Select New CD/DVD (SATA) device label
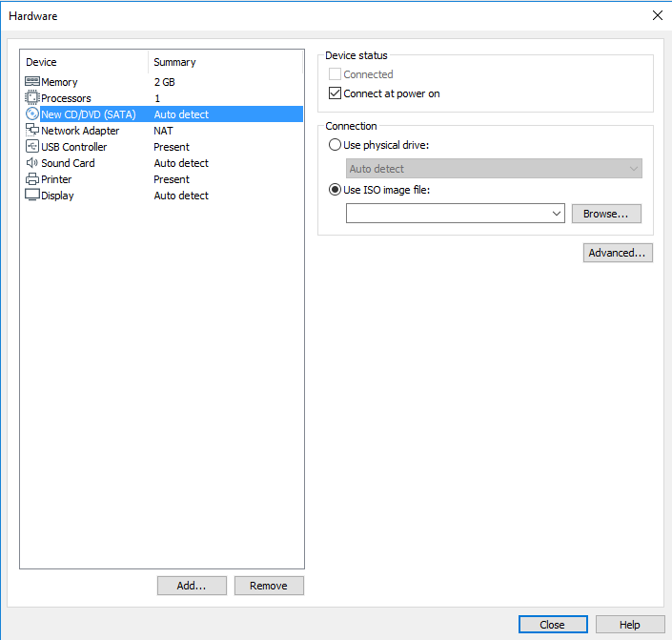The image size is (672, 640). [x=89, y=114]
